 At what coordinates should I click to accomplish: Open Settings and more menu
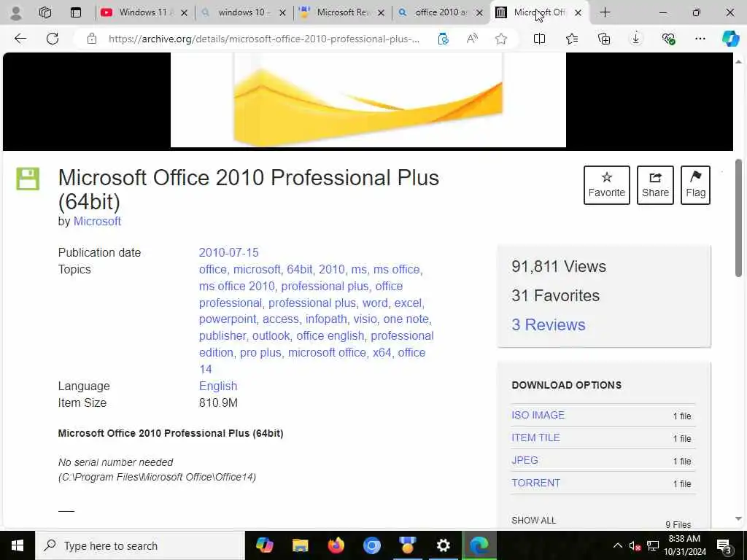(x=700, y=39)
